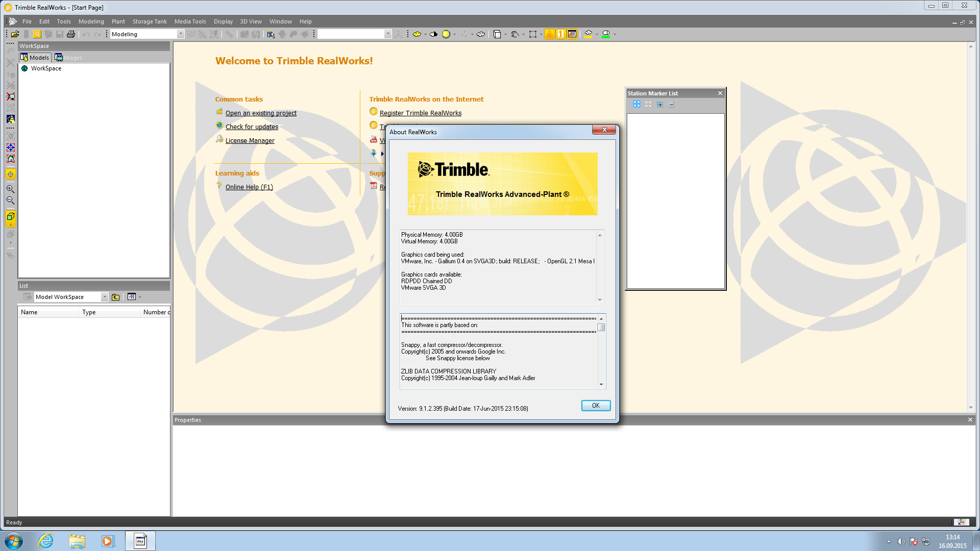Click the Type column header in List
980x551 pixels.
pyautogui.click(x=110, y=312)
